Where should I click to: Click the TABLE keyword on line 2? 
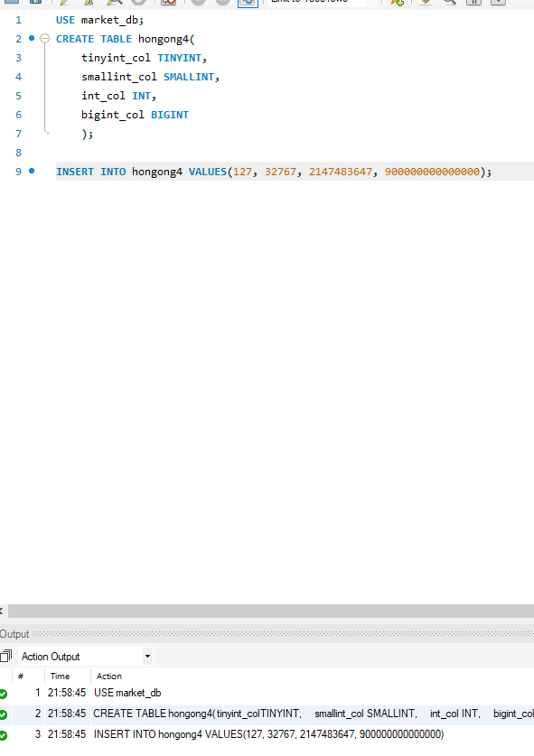pos(116,39)
